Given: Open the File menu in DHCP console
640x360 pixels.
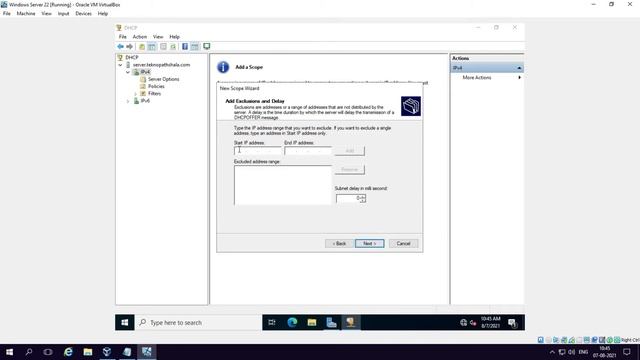Looking at the screenshot, I should 122,37.
